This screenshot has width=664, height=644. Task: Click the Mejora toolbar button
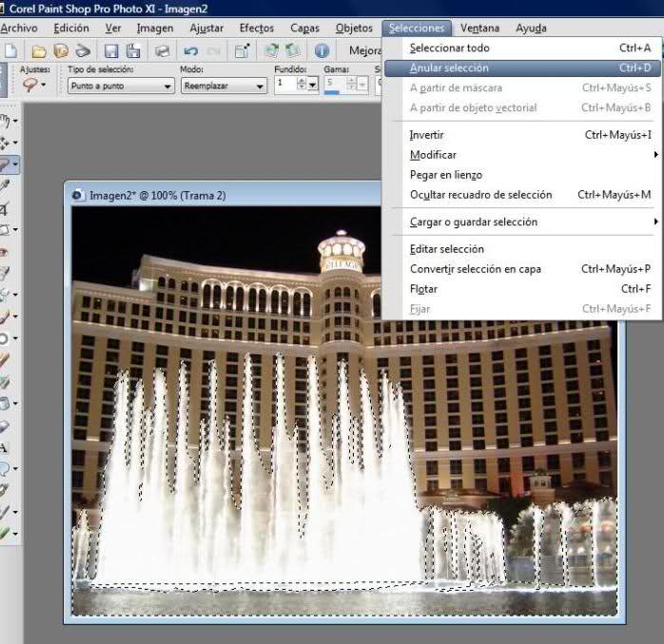(x=364, y=50)
